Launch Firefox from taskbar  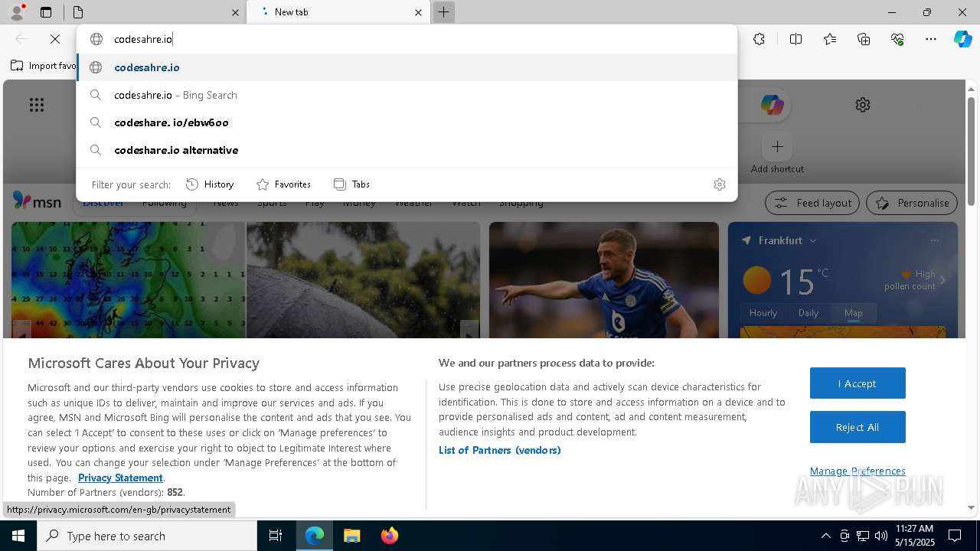(x=389, y=536)
